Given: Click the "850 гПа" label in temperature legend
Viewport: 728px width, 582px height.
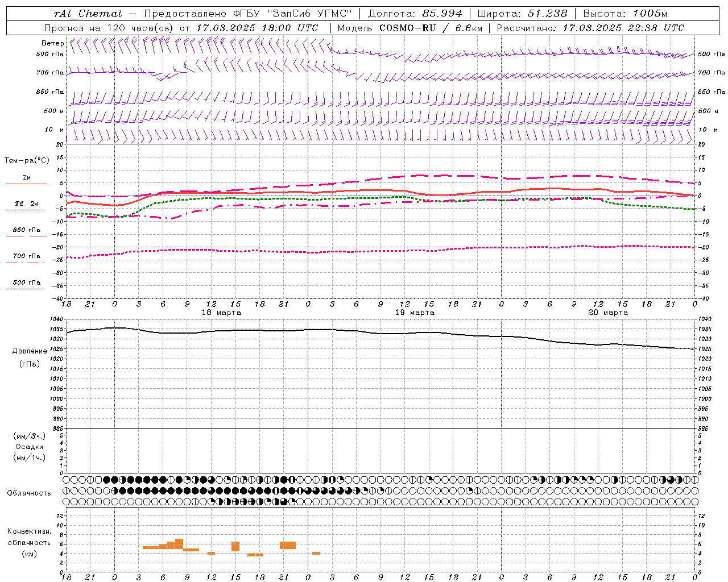Looking at the screenshot, I should pos(27,230).
